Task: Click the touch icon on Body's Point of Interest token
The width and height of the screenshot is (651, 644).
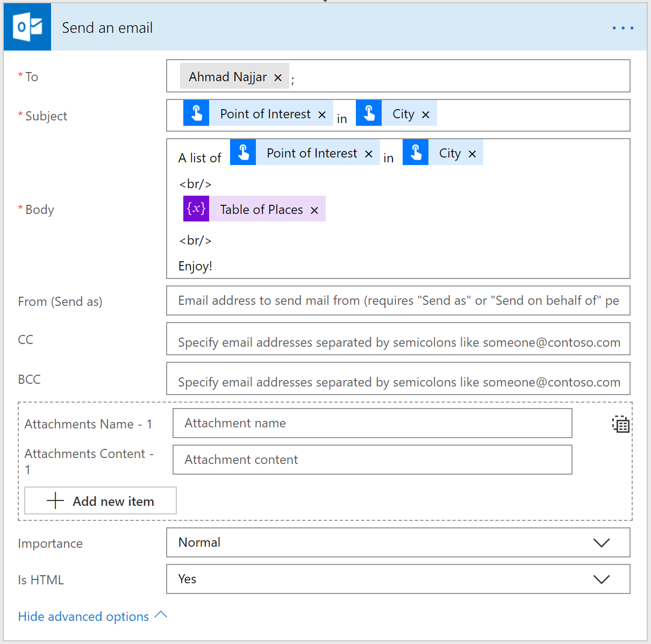Action: (243, 152)
